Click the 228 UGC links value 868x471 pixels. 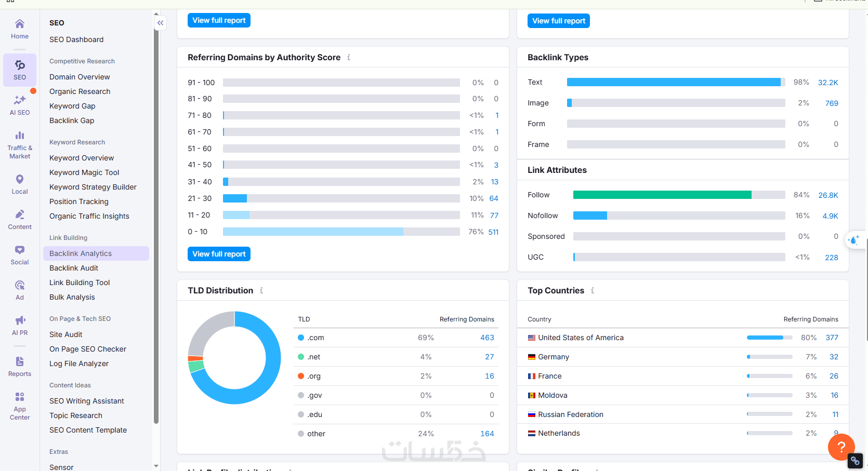[x=832, y=258]
